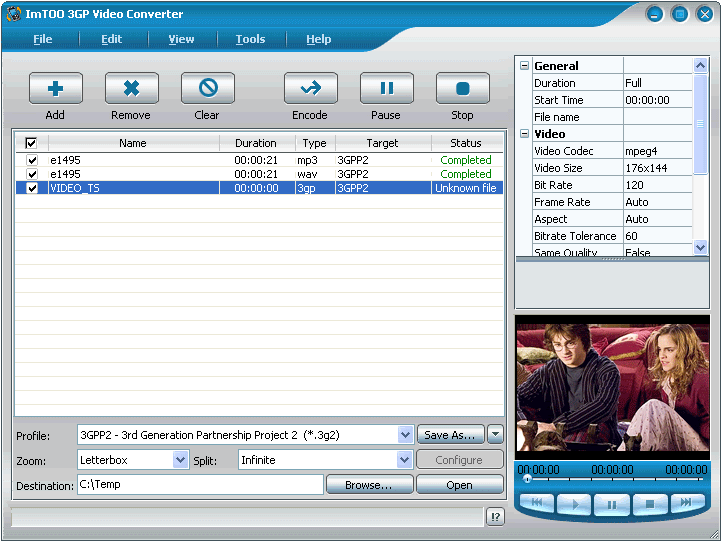
Task: Open the Profile dropdown list
Action: click(x=405, y=435)
